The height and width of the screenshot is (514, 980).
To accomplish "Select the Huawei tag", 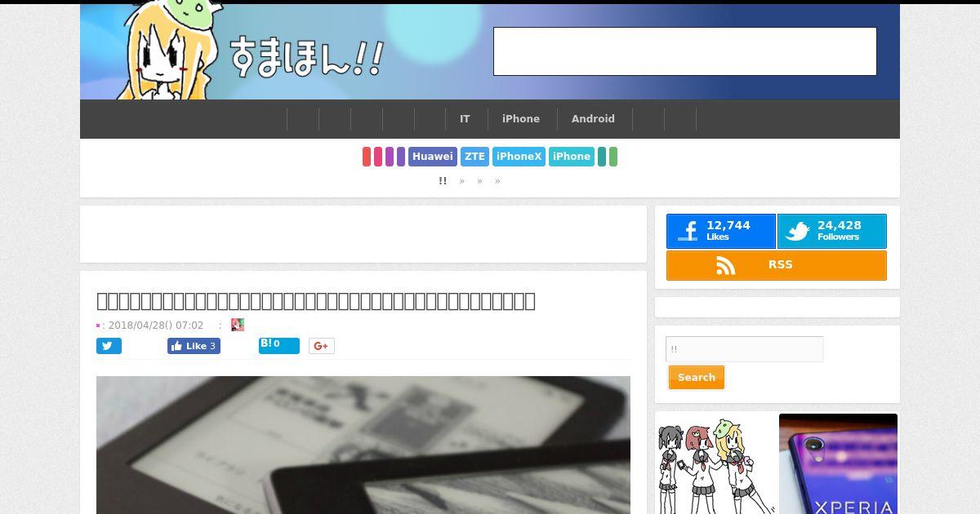I will [433, 157].
